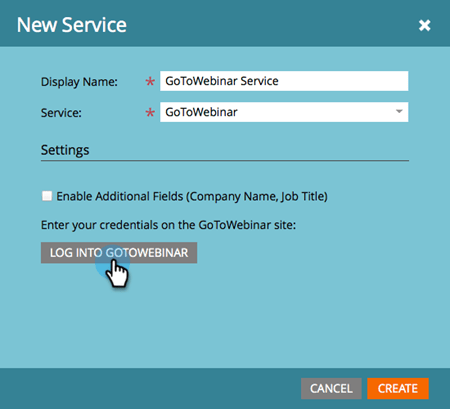Viewport: 450px width, 409px height.
Task: Create the GoToWebinar service
Action: (x=398, y=388)
